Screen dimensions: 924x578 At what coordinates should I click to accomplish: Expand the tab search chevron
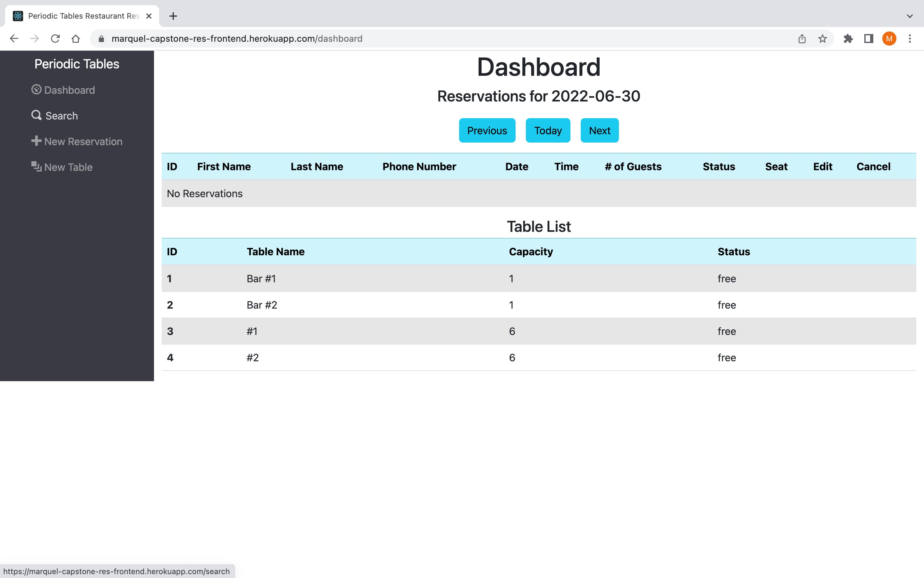910,16
